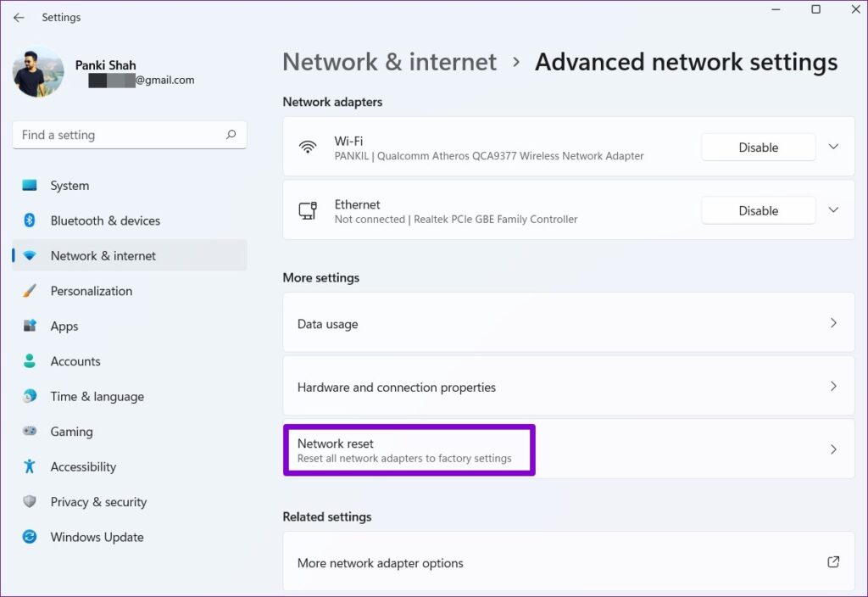
Task: Click the Find a setting search field
Action: [x=129, y=135]
